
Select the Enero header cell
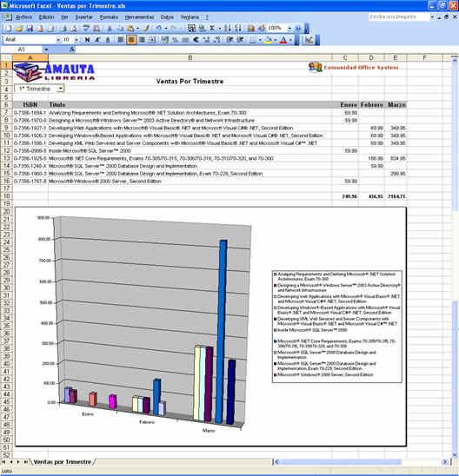tap(345, 105)
